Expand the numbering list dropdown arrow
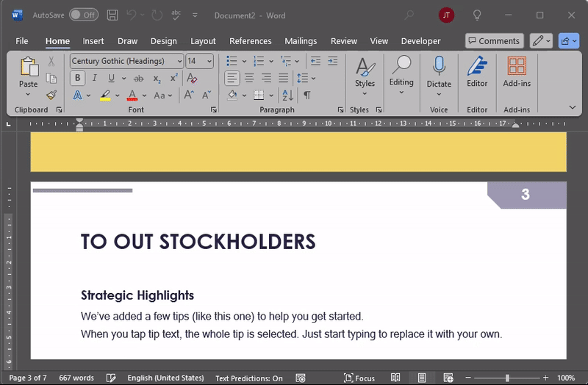The image size is (588, 385). [x=271, y=61]
